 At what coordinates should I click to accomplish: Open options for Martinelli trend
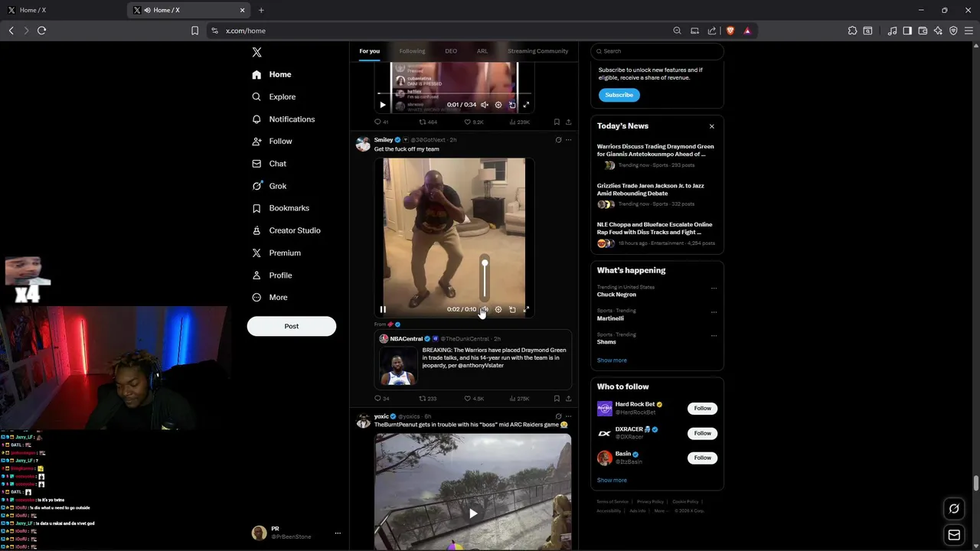coord(714,312)
